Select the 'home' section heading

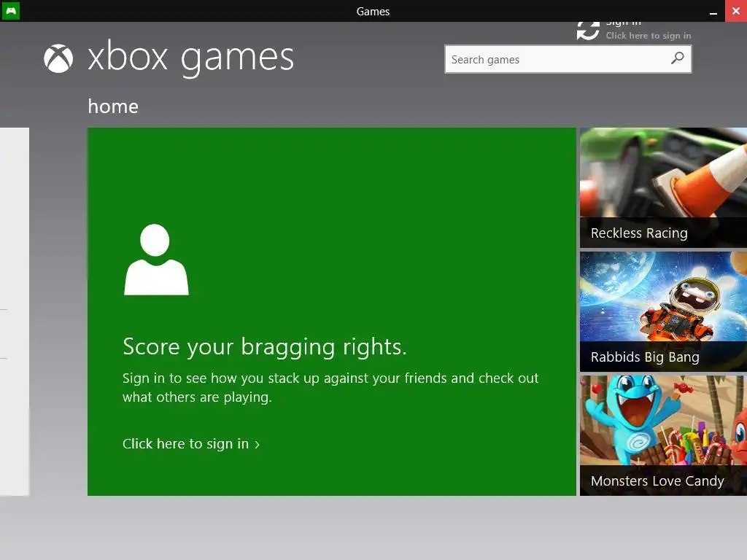pyautogui.click(x=113, y=106)
